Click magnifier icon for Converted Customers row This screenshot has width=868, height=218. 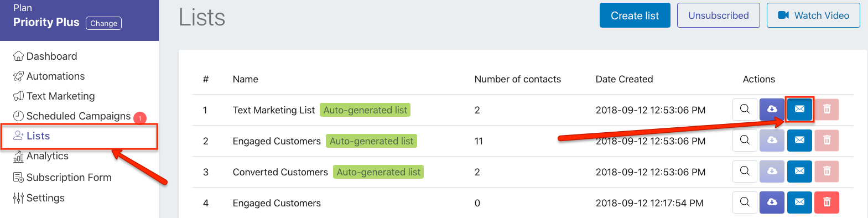(745, 172)
